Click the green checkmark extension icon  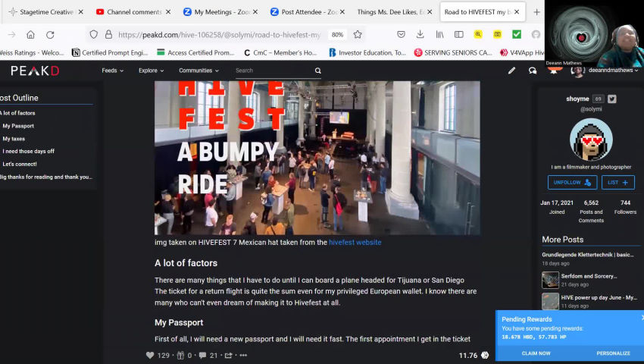[517, 35]
